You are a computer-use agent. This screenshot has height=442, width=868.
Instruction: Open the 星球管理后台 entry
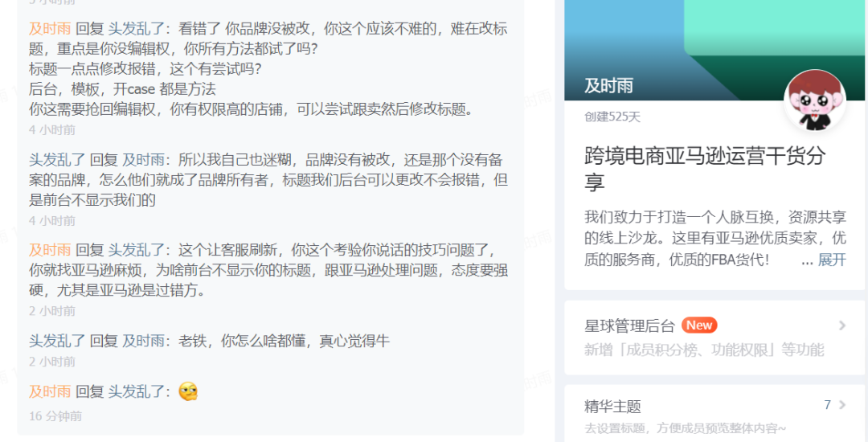click(714, 338)
